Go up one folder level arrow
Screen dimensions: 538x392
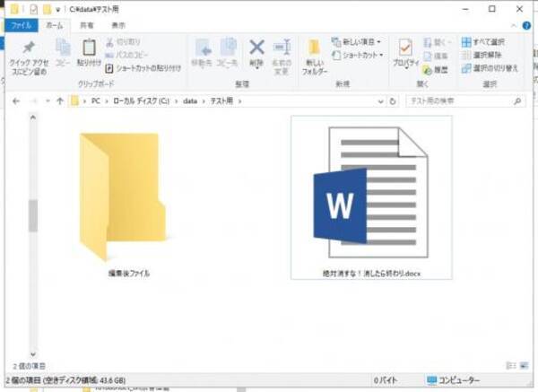tap(60, 101)
